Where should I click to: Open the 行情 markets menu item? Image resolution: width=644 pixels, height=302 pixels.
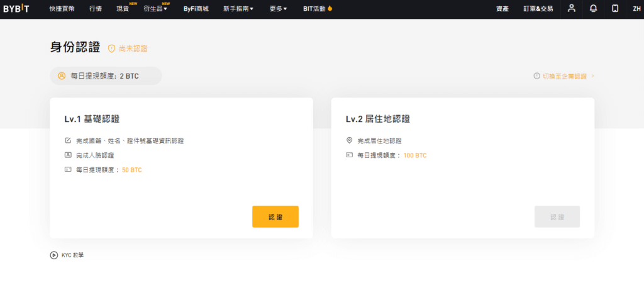[x=96, y=9]
